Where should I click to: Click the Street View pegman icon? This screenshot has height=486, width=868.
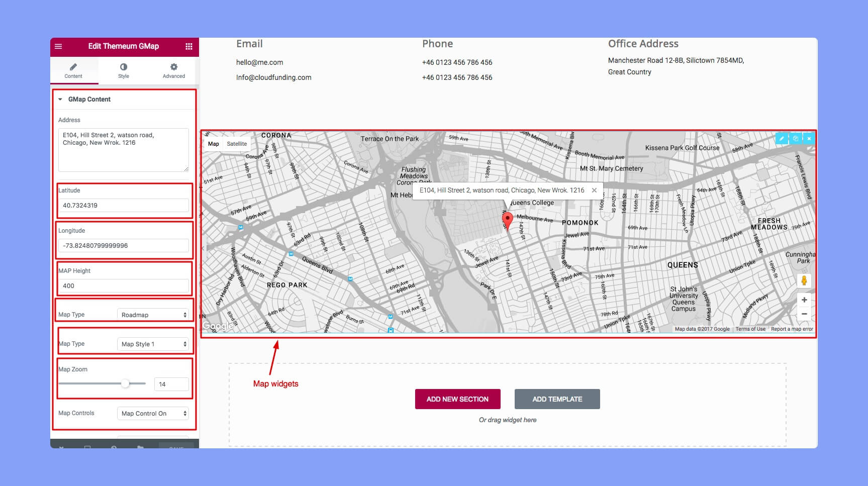804,280
